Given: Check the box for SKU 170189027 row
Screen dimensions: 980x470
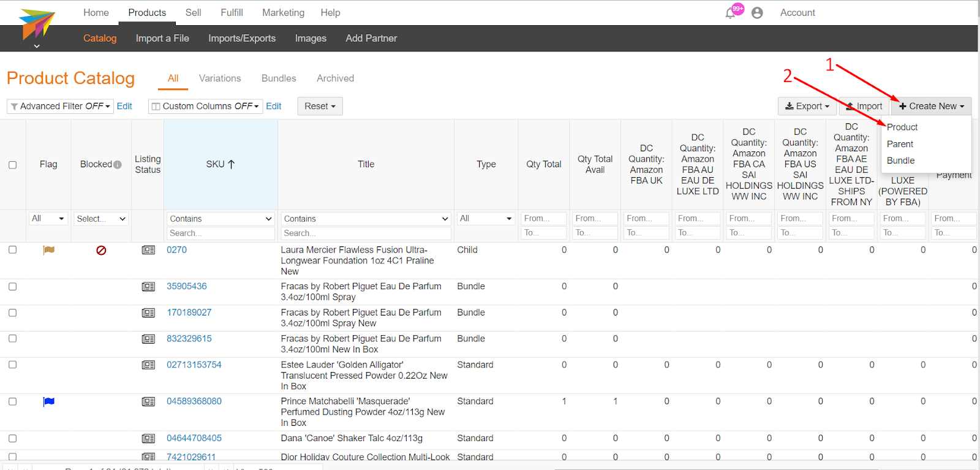Looking at the screenshot, I should click(12, 313).
